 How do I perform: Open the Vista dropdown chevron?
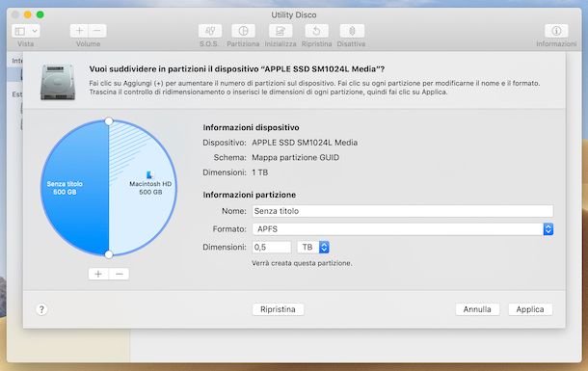click(x=34, y=31)
